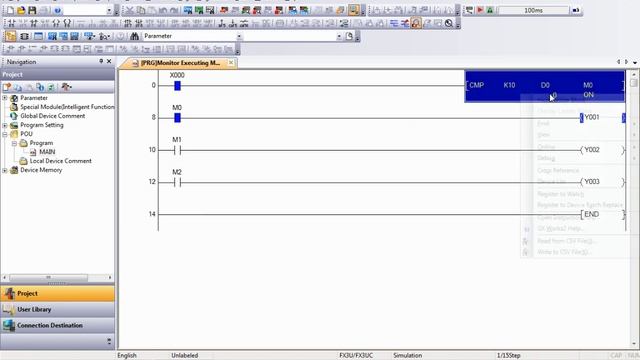Select the M1 contact on rung 10
The width and height of the screenshot is (640, 360).
click(x=177, y=150)
